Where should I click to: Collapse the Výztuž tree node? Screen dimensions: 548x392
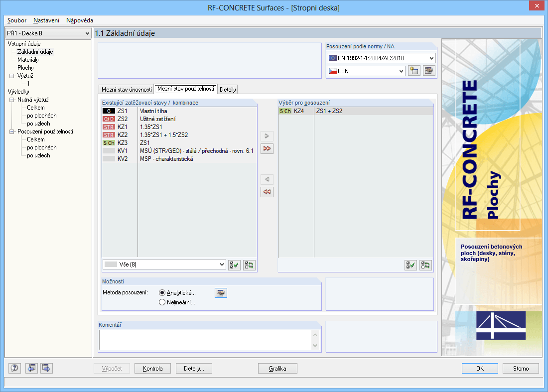pyautogui.click(x=11, y=76)
